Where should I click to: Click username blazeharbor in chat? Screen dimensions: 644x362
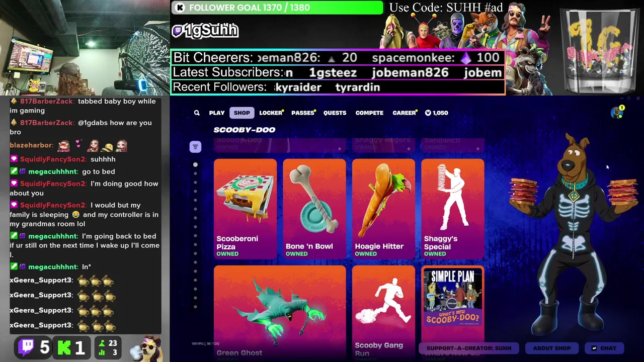[x=31, y=145]
